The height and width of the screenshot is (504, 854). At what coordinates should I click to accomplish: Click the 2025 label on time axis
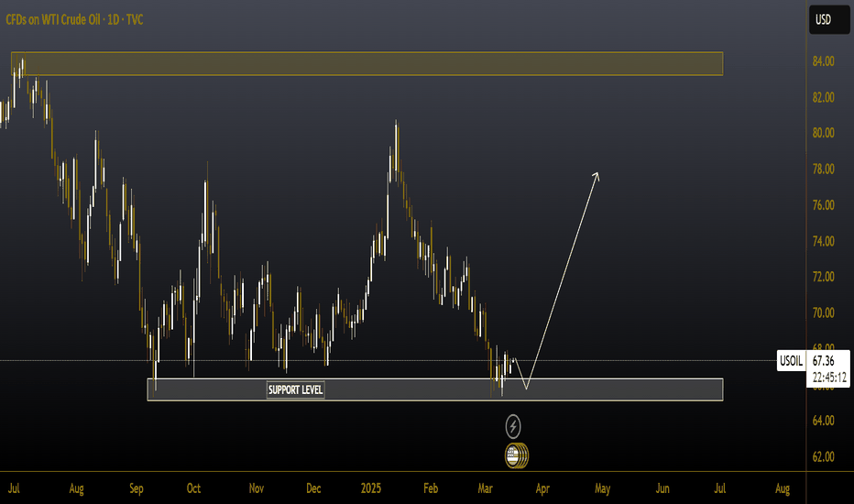pos(371,488)
